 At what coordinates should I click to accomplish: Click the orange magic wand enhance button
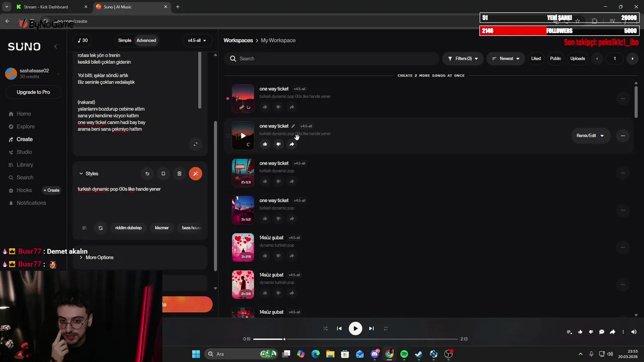(195, 173)
